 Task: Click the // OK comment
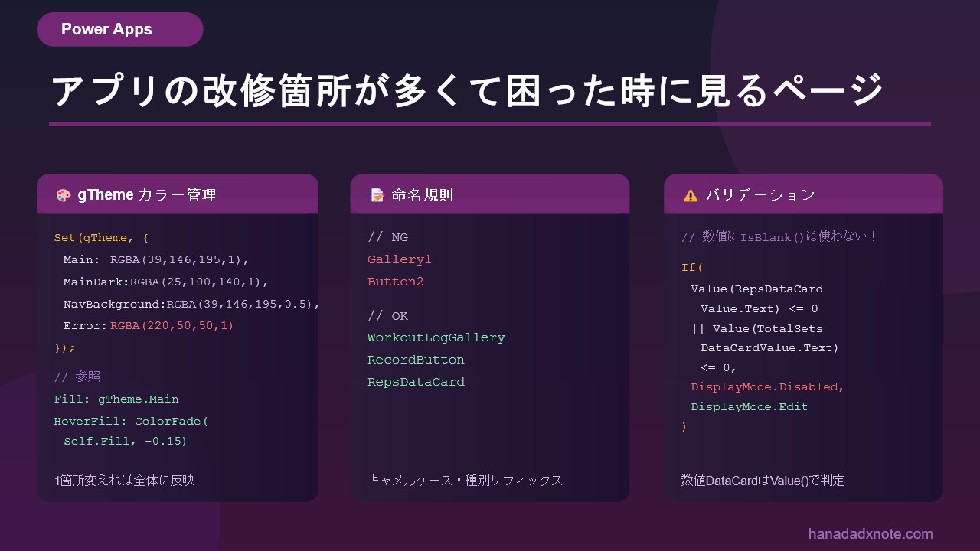tap(387, 316)
